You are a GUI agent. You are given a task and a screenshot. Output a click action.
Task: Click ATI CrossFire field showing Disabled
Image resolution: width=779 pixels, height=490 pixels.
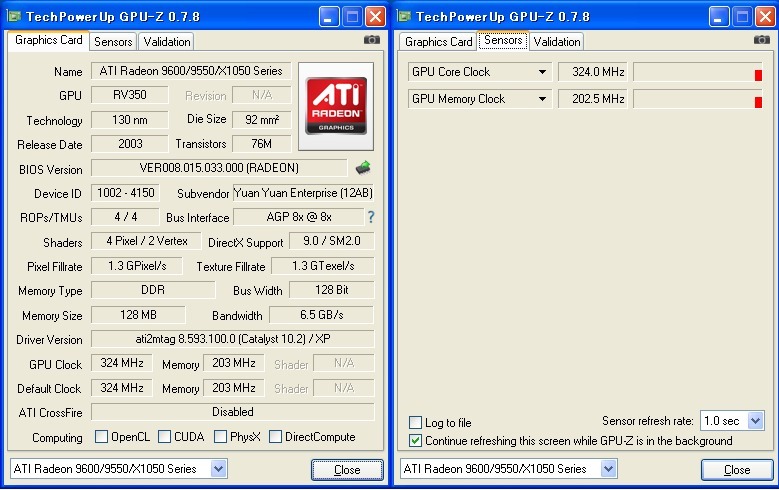pos(233,411)
